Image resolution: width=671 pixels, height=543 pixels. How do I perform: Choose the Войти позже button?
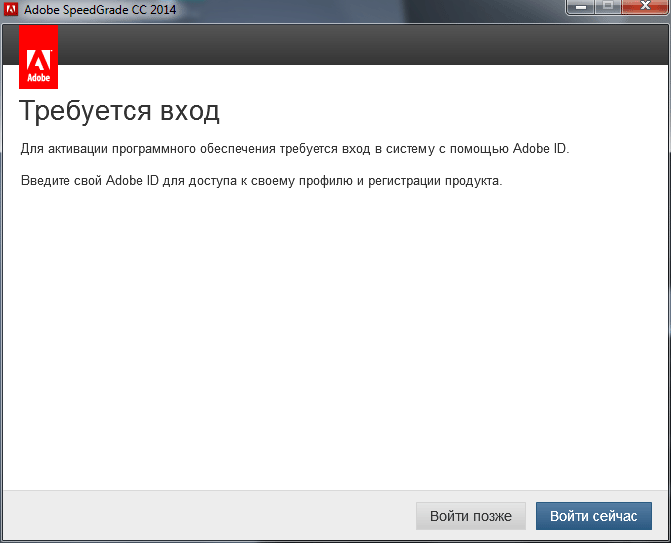[471, 516]
